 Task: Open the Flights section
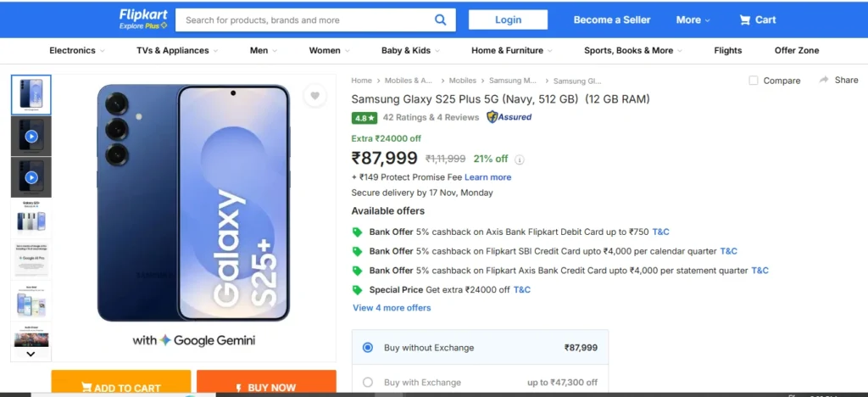pos(727,51)
